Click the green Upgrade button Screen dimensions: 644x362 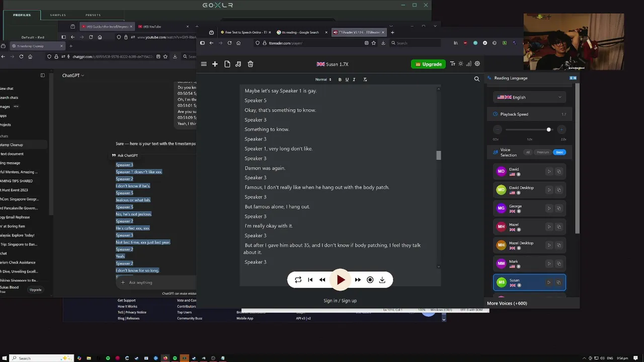coord(429,64)
